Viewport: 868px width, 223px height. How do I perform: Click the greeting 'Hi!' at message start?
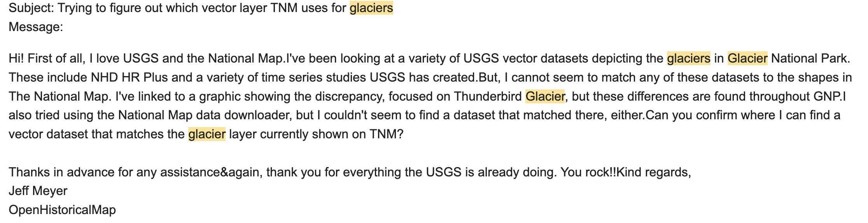(x=16, y=58)
